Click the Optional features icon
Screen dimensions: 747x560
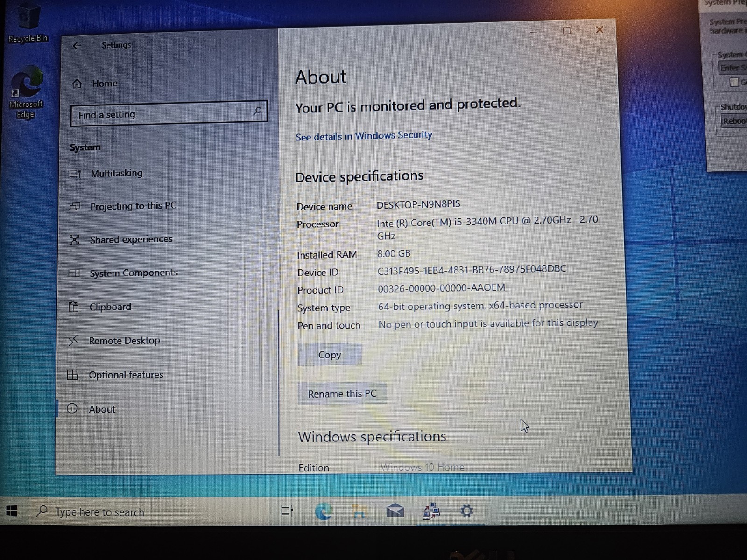[72, 375]
